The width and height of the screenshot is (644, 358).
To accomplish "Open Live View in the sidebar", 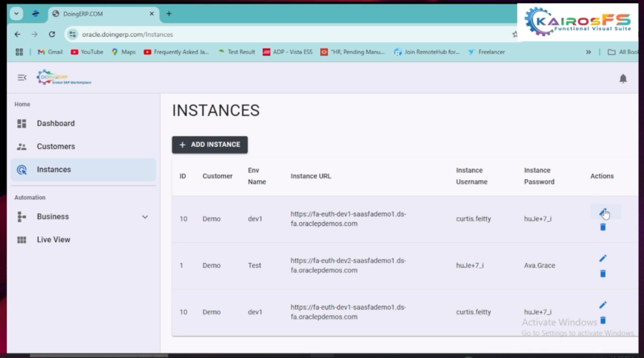I will [x=53, y=240].
